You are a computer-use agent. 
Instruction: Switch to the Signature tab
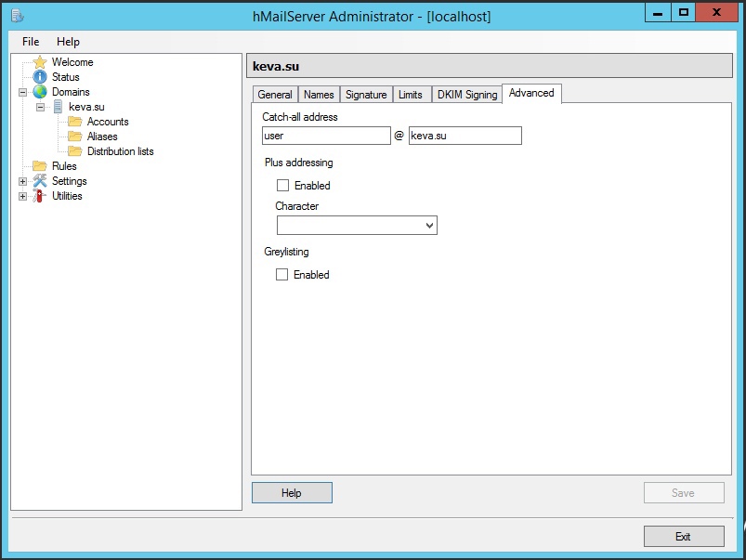point(366,94)
